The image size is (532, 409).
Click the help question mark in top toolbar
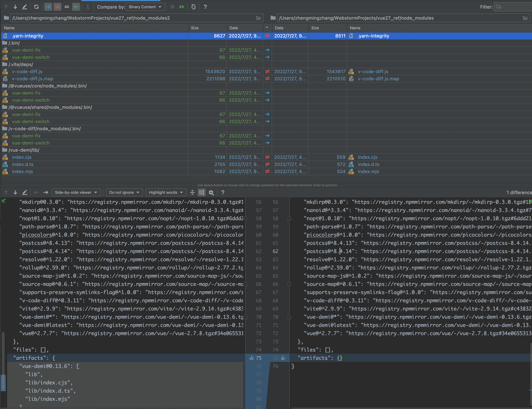coord(205,7)
